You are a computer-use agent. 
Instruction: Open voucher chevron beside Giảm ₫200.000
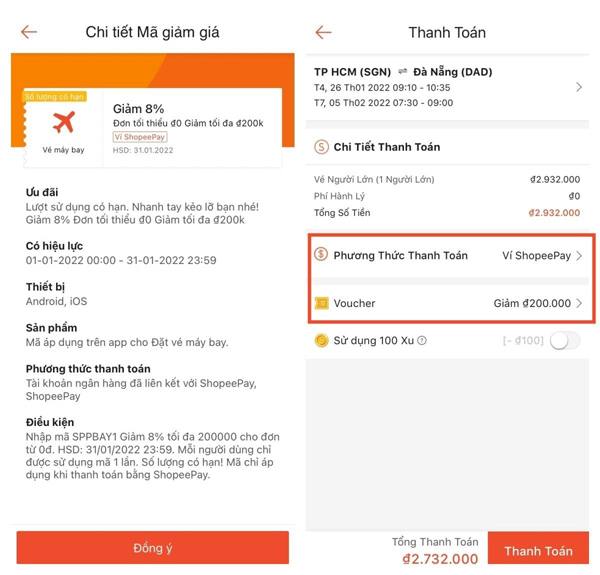pos(579,303)
